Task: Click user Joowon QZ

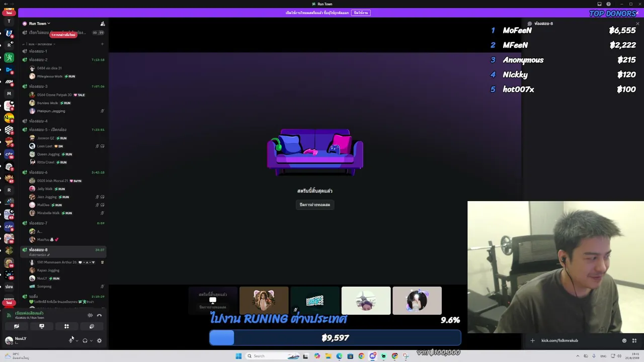Action: (49, 138)
